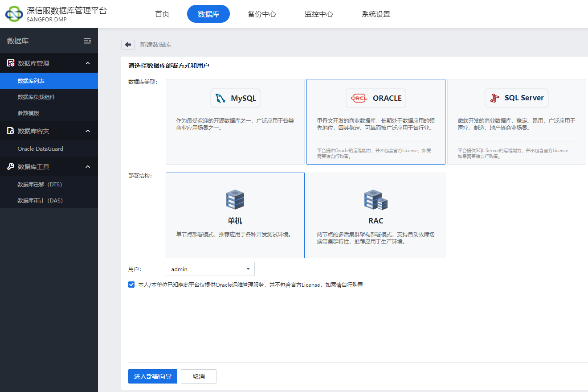Click the 数据库工具 sidebar icon
Screen dimensions: 588x392
point(9,166)
